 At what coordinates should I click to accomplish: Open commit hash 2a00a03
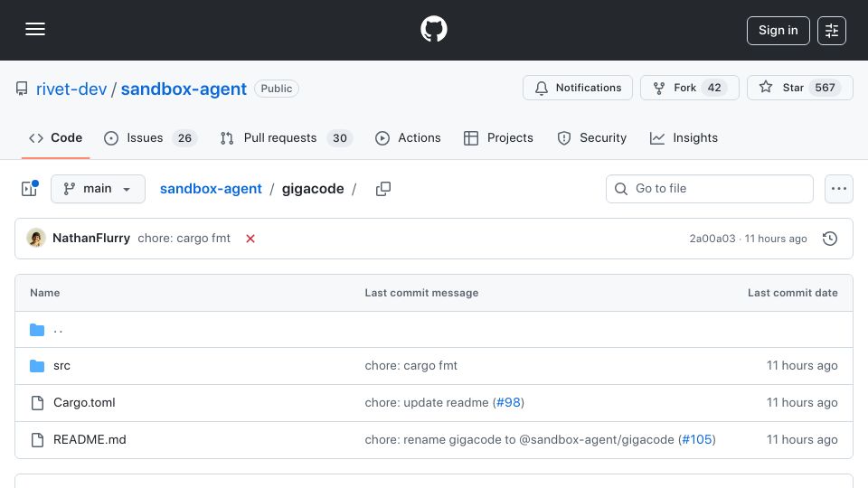[712, 239]
